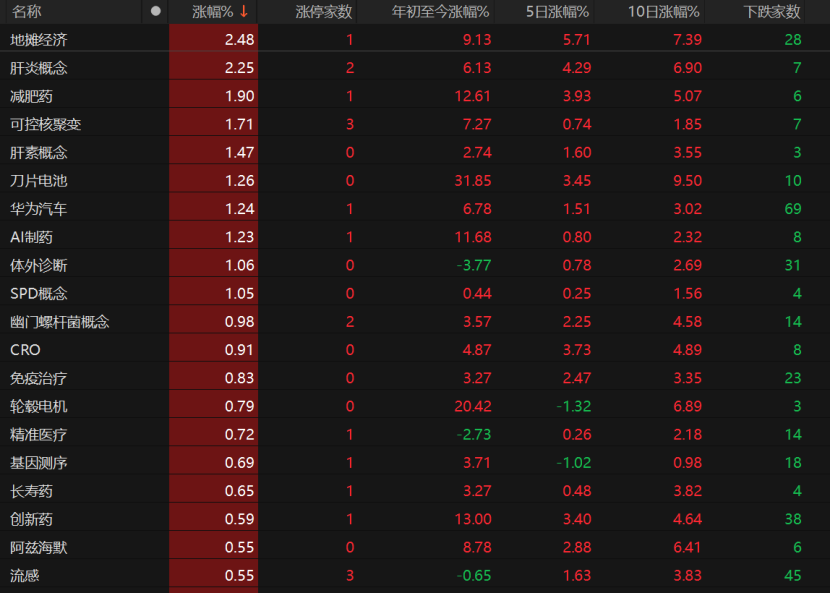Select the 减肥药 sector
Viewport: 830px width, 593px height.
[x=415, y=96]
